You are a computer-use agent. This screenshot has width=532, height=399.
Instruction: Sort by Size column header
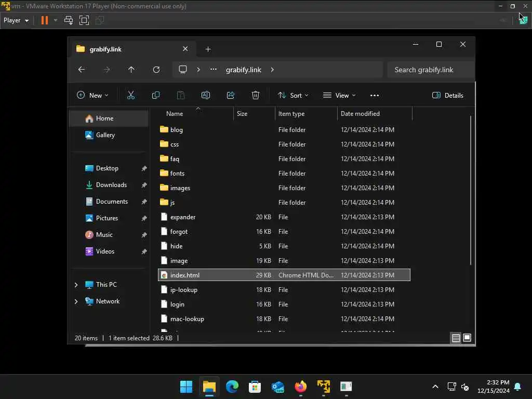[x=254, y=114]
